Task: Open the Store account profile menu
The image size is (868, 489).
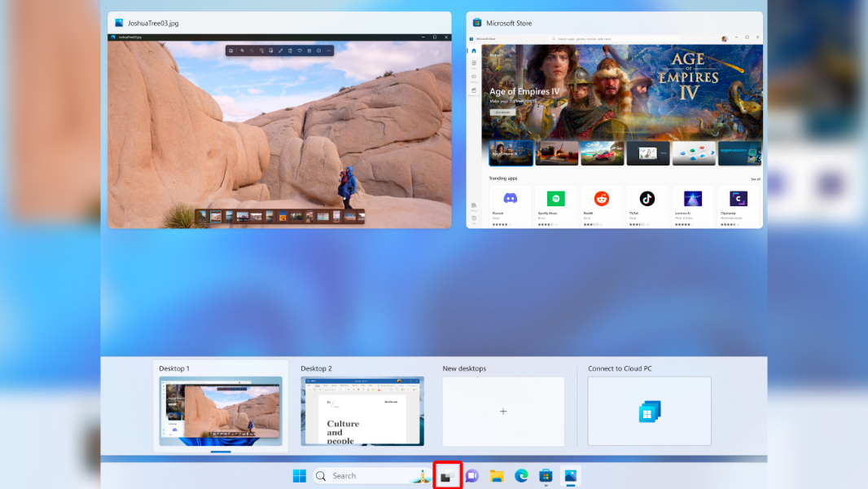Action: [x=725, y=37]
